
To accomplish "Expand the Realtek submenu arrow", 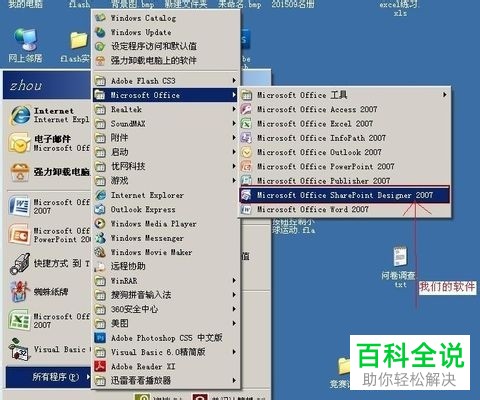I will point(234,109).
